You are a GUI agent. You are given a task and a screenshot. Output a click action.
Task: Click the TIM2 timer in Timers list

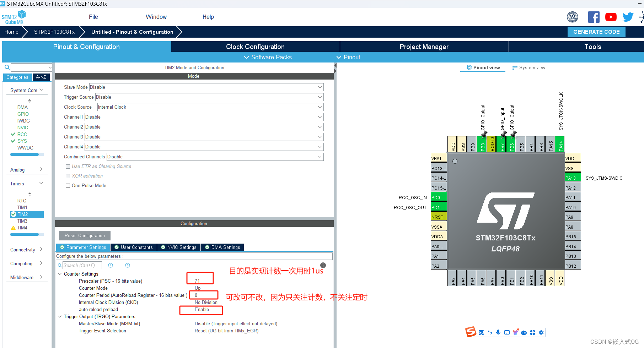click(23, 214)
